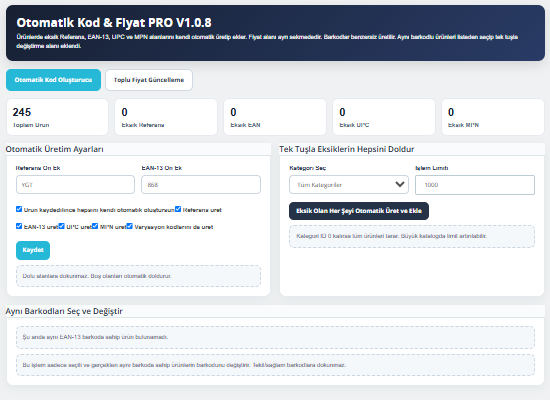Click the dropdown chevron arrow in Kategori Seç

[x=400, y=185]
